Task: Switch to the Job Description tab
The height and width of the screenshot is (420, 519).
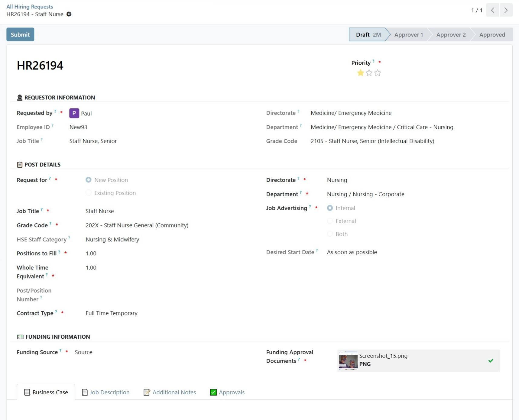Action: [x=106, y=392]
